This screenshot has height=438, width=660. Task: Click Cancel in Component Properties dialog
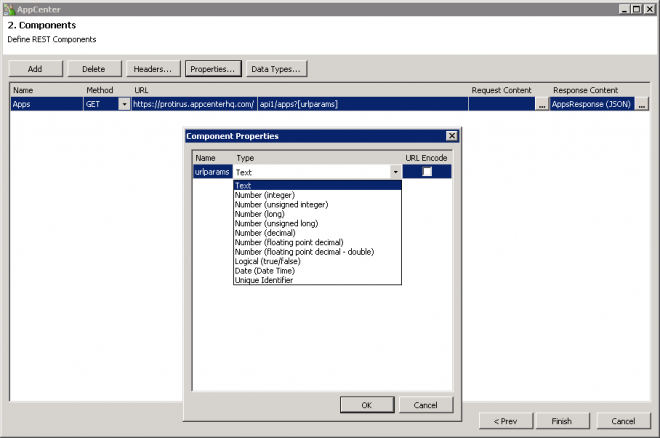[x=426, y=405]
